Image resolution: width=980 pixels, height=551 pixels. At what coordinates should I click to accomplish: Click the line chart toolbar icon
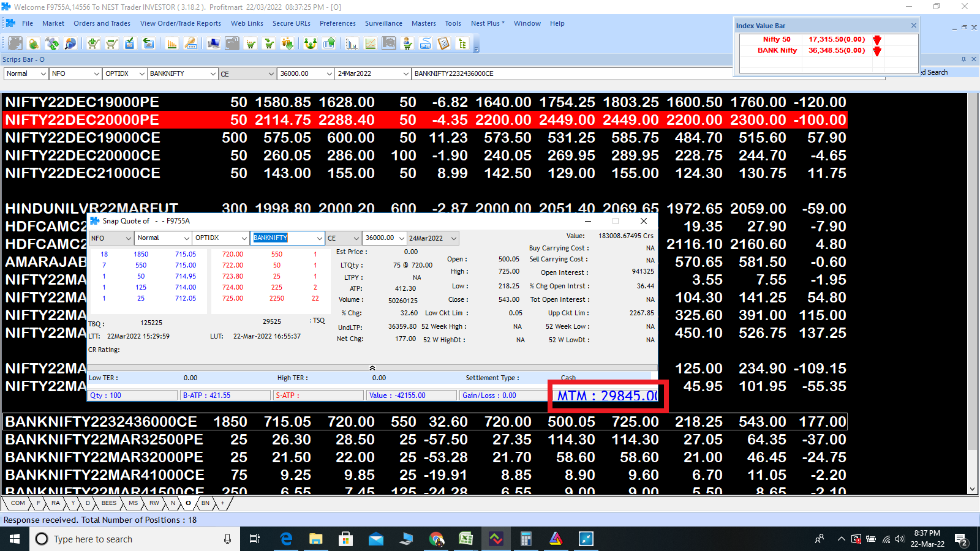(x=371, y=43)
